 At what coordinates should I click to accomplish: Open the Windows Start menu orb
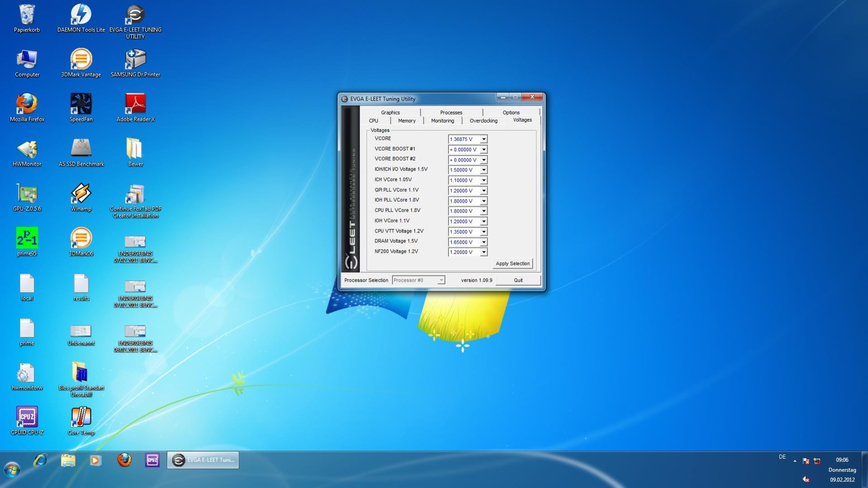tap(12, 470)
